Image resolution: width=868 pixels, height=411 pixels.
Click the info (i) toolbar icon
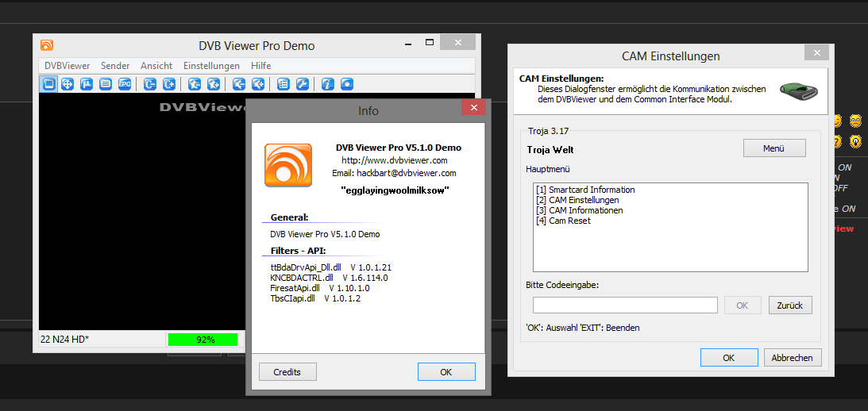click(x=328, y=84)
